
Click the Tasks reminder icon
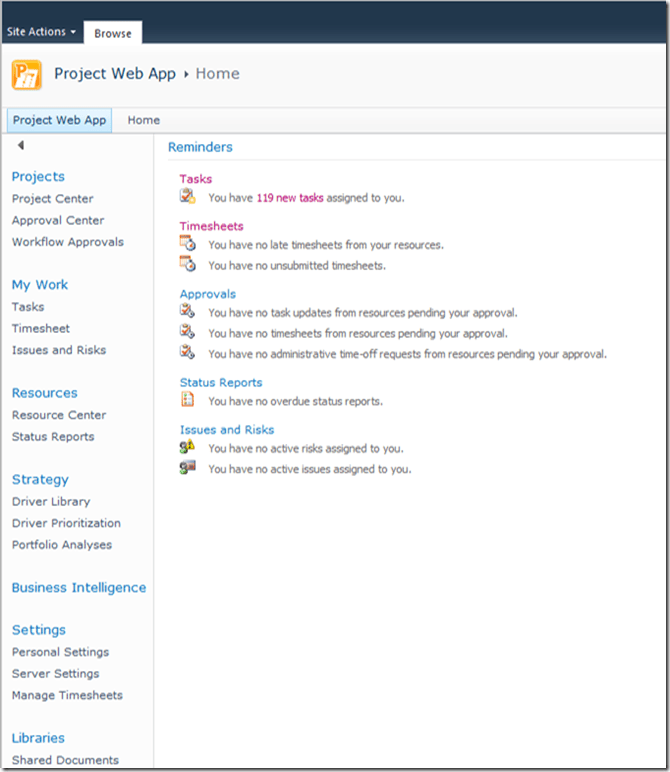(187, 197)
